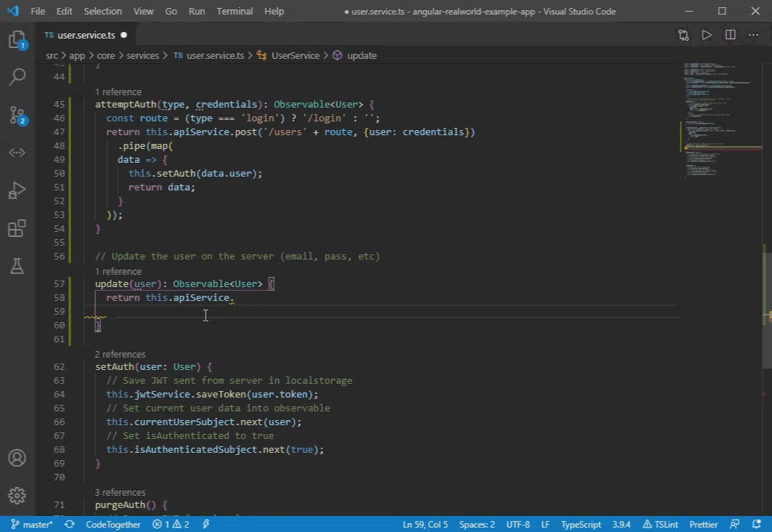Click Ln 59, Col 5 to go to line
This screenshot has height=532, width=772.
click(x=425, y=525)
